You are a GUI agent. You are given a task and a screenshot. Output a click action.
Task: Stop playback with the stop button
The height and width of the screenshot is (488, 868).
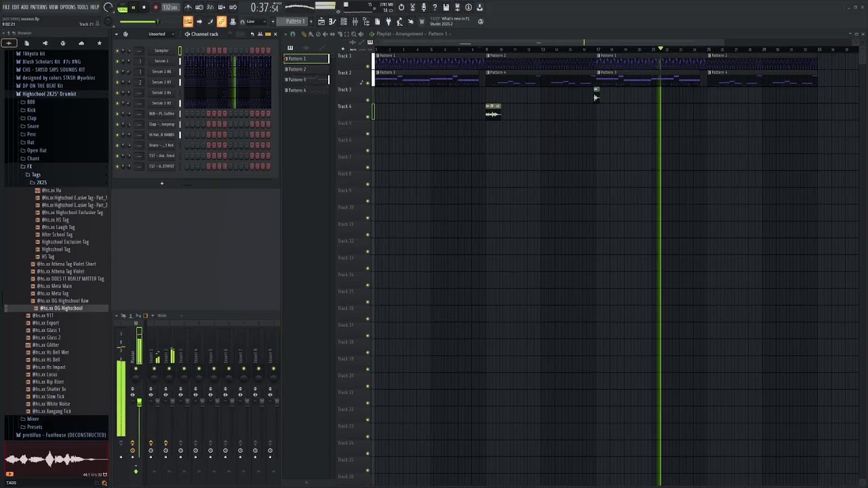point(144,7)
